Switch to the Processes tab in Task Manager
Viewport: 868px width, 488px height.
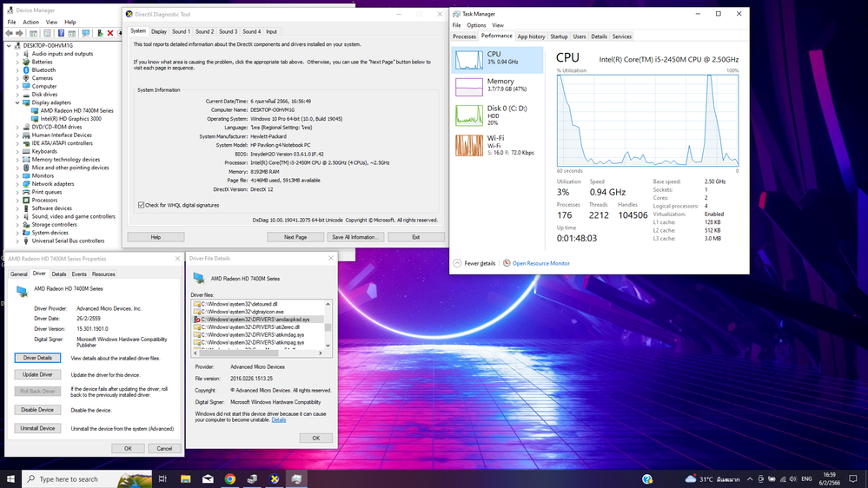click(465, 36)
